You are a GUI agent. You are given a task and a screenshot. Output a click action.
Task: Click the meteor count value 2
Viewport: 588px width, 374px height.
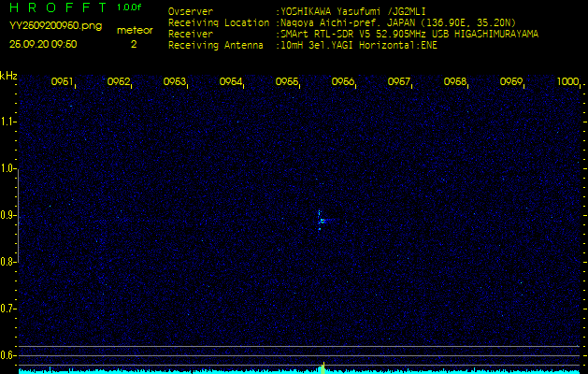[134, 44]
